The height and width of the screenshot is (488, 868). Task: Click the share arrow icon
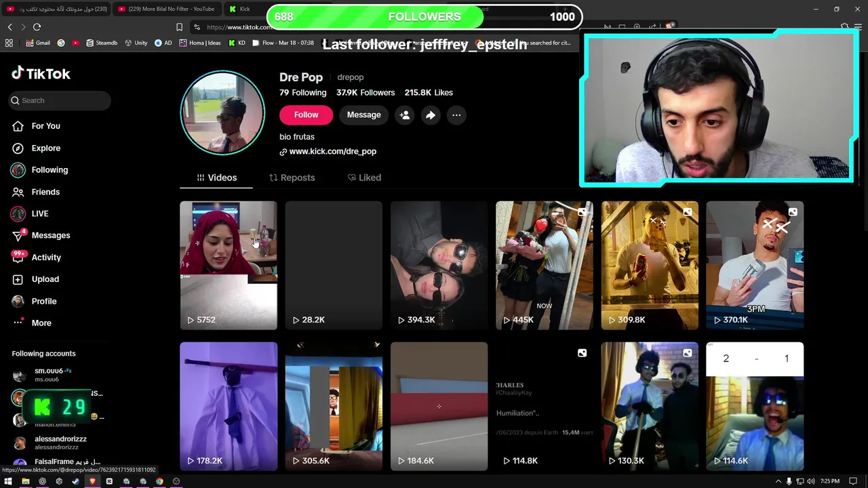[x=431, y=115]
